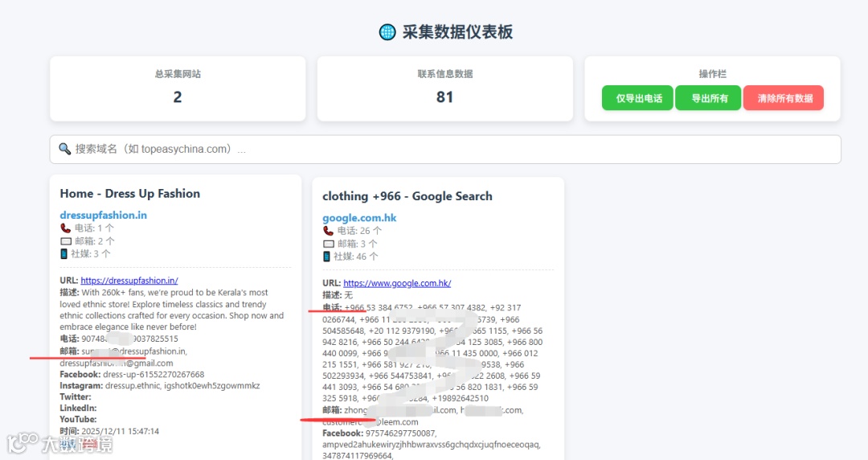Click phone icon in Google Search card
This screenshot has width=868, height=460.
point(328,231)
